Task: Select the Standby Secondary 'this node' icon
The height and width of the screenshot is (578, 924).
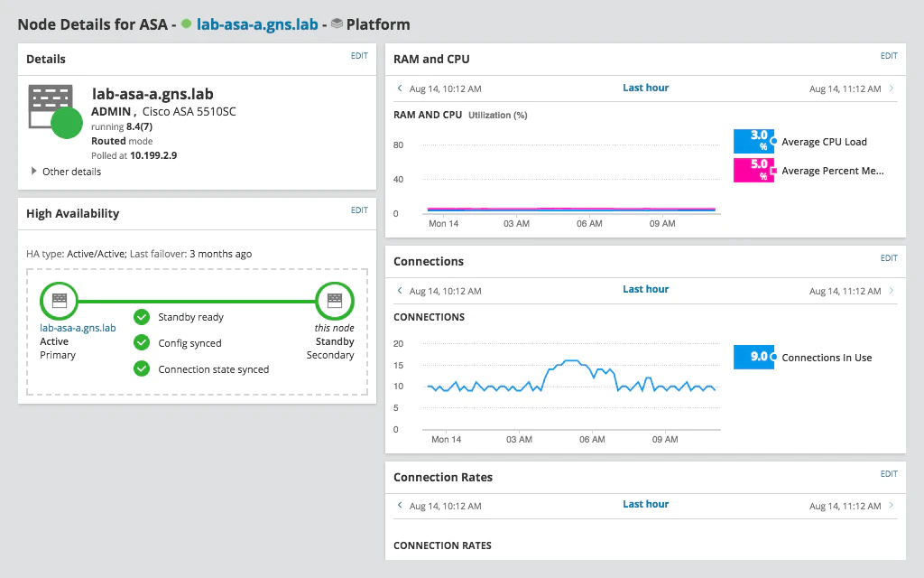Action: [335, 301]
